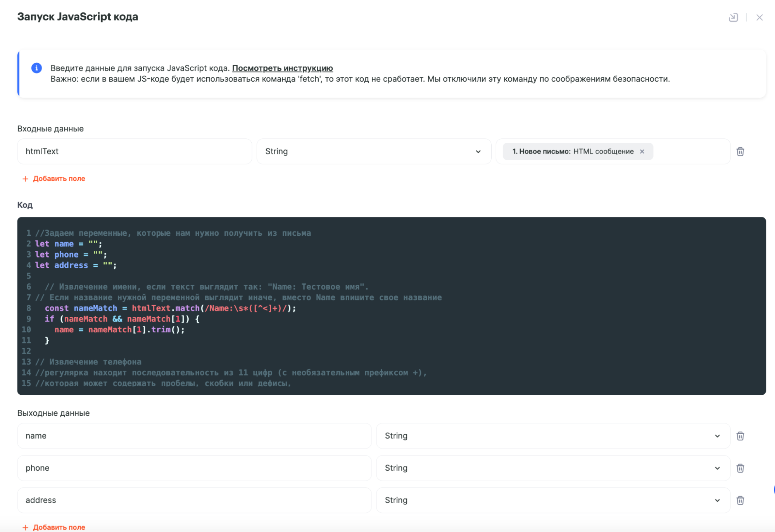
Task: Click the 'let address' code line
Action: tap(76, 265)
